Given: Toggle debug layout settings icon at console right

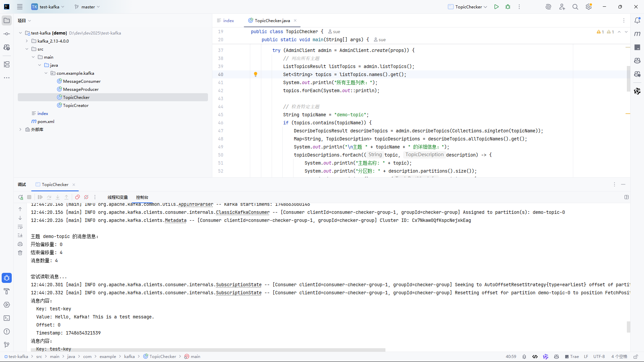Looking at the screenshot, I should [x=627, y=197].
